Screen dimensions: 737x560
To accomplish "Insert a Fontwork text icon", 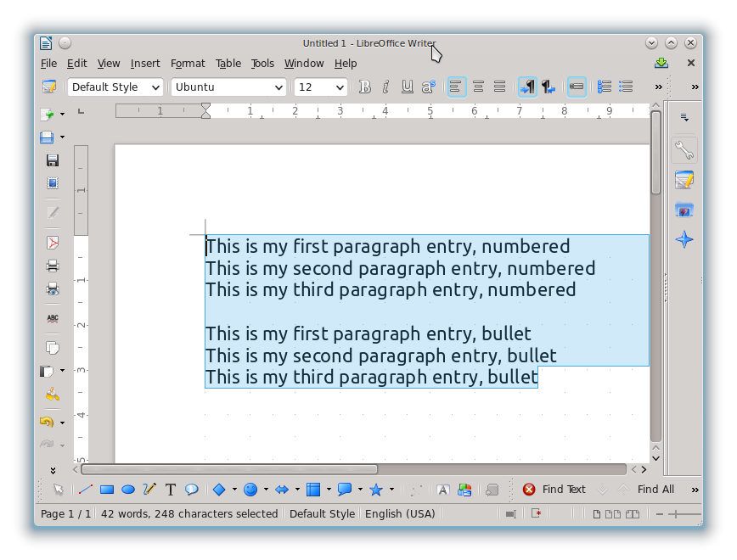I will [x=442, y=490].
